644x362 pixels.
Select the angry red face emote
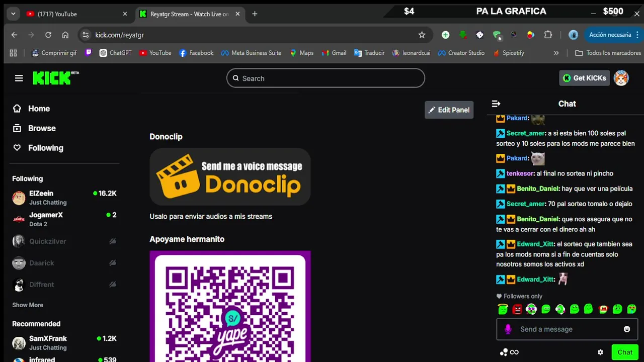(517, 309)
